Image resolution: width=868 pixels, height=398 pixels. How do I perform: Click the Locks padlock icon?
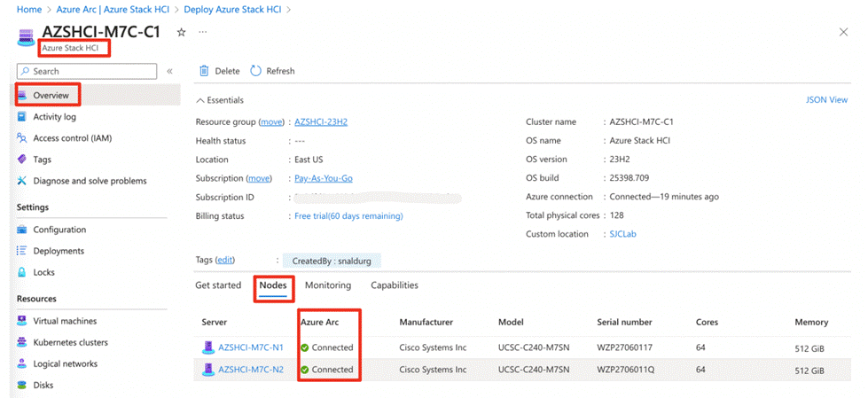[x=22, y=272]
